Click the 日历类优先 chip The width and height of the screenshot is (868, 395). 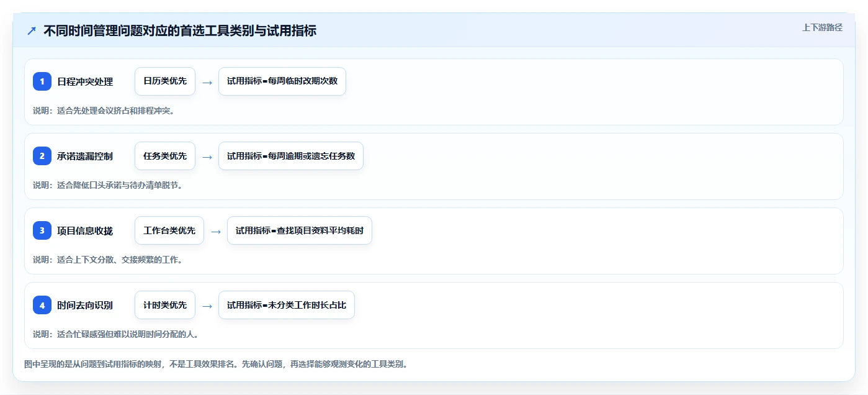pyautogui.click(x=165, y=81)
